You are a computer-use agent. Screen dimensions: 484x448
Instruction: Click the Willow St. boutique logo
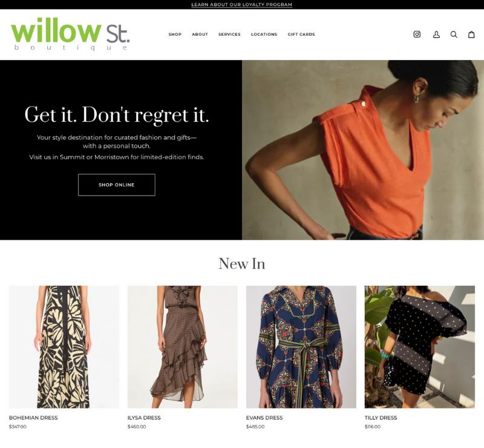click(x=70, y=34)
